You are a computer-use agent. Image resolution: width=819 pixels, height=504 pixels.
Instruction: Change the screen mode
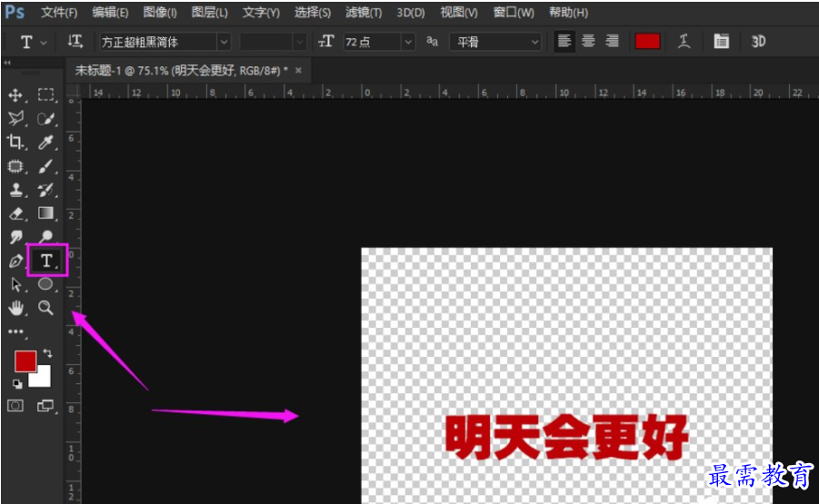click(x=45, y=405)
